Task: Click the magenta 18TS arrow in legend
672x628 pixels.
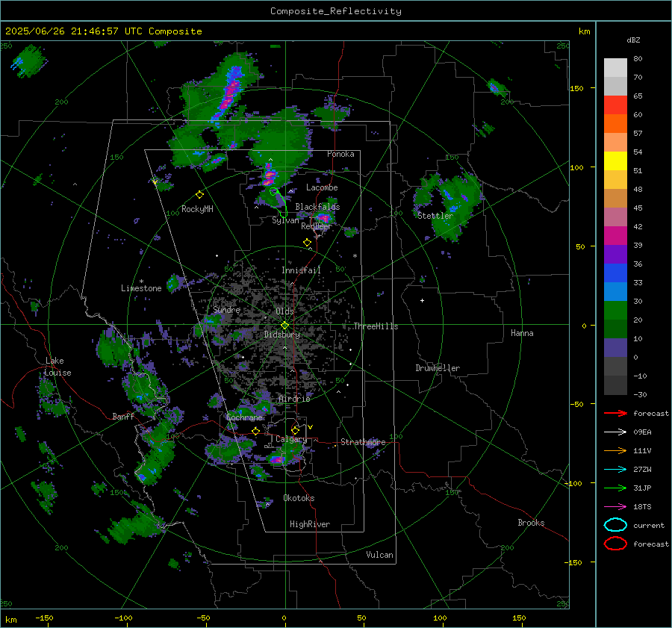Action: 615,506
